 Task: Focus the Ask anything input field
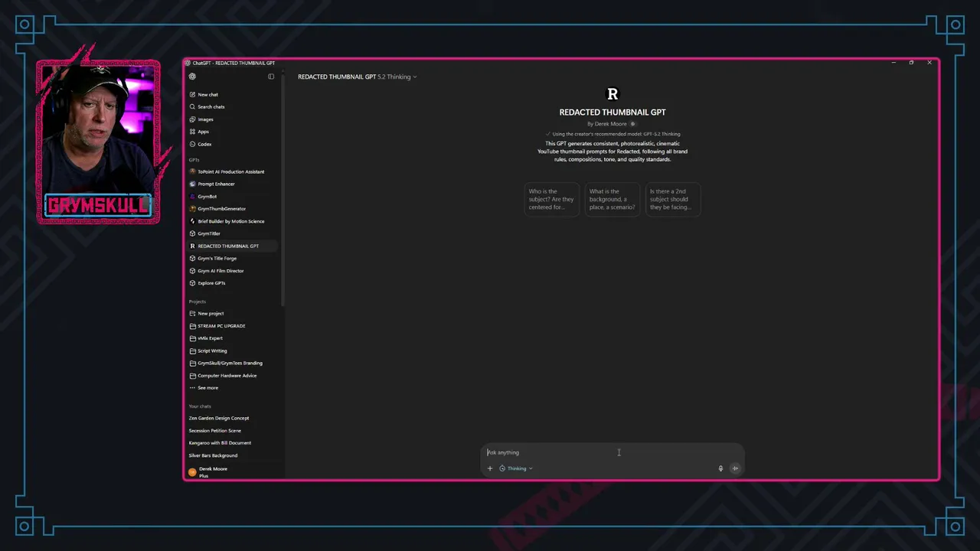click(612, 452)
